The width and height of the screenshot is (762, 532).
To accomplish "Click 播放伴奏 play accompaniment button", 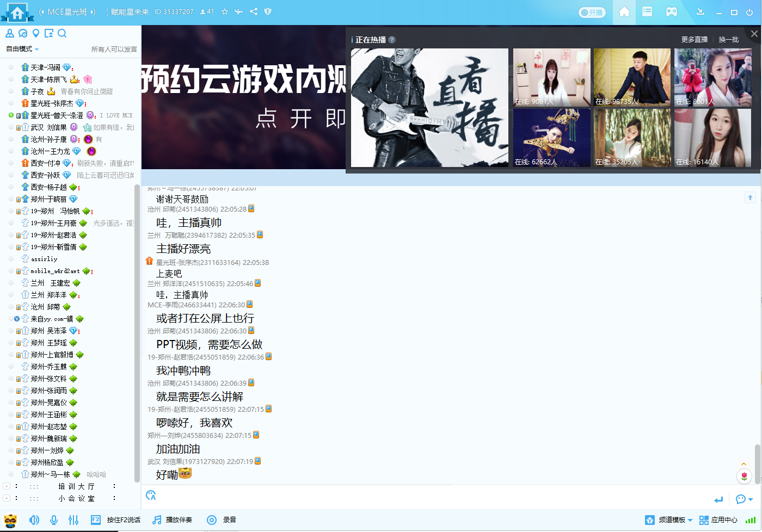I will pos(172,520).
